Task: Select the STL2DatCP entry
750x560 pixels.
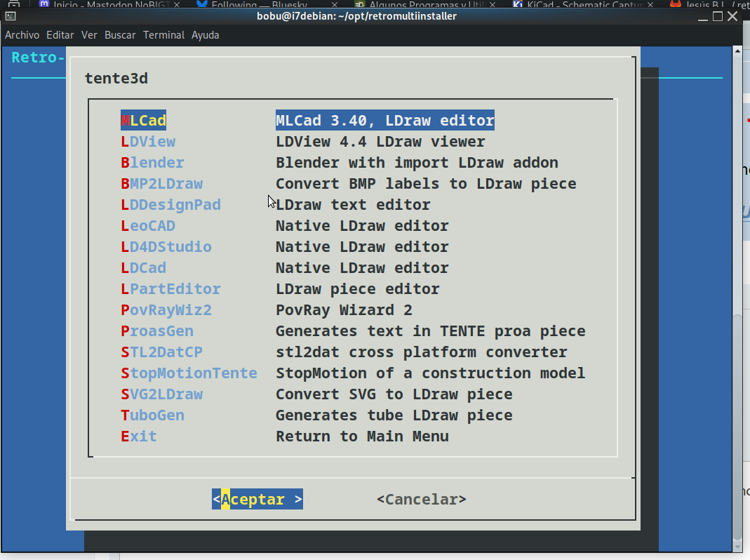Action: click(x=161, y=352)
